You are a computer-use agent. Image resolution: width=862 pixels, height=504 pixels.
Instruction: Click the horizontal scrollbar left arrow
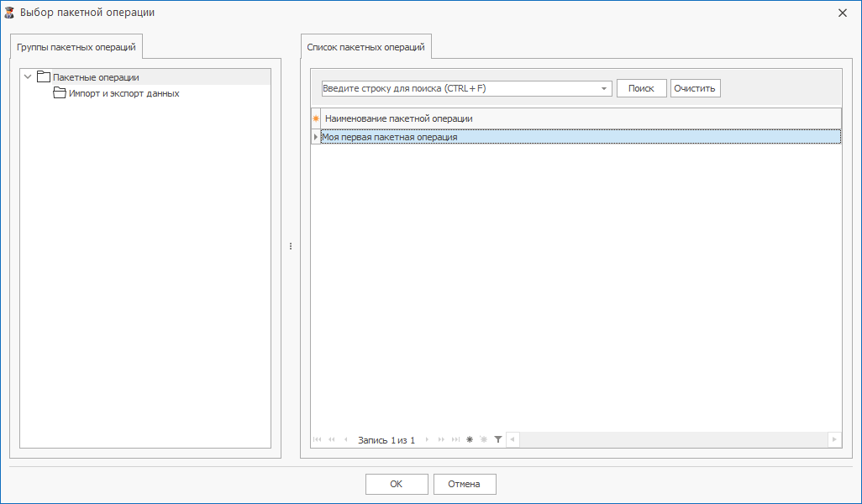point(512,439)
